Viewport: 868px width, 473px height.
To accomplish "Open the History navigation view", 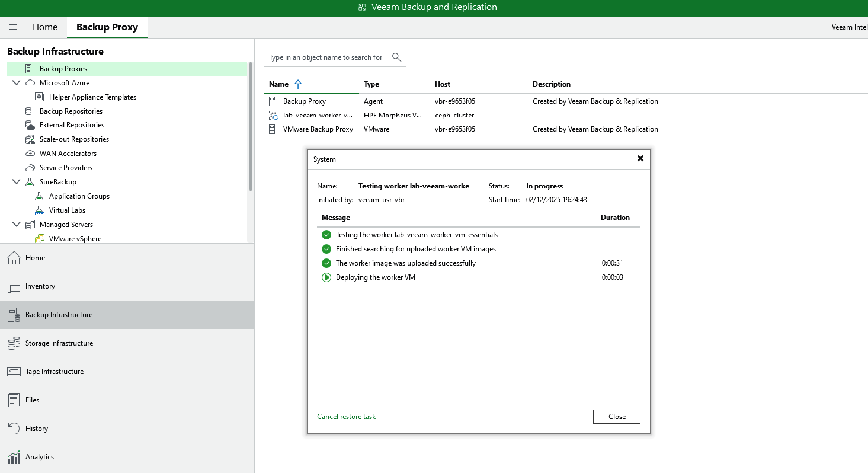I will (127, 429).
